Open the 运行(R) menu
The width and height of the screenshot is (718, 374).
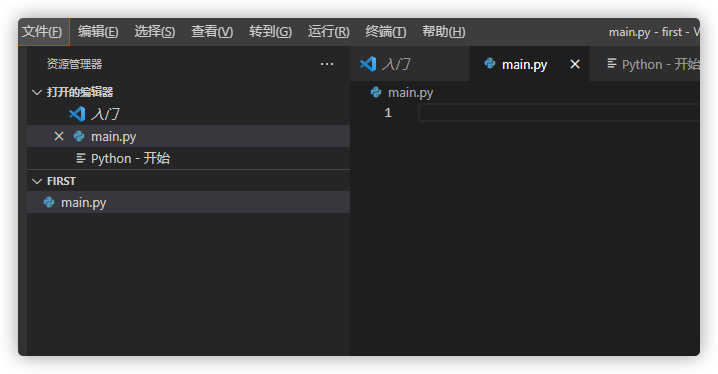coord(328,32)
